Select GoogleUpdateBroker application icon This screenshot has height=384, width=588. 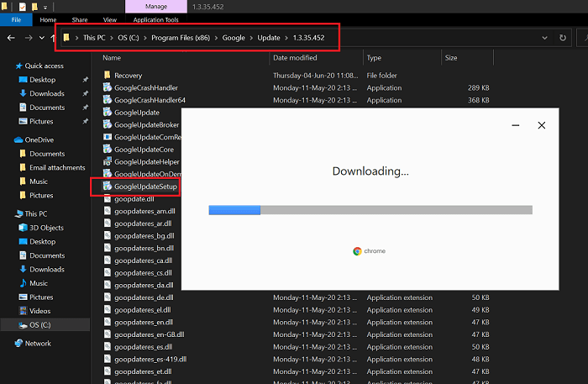(x=108, y=124)
